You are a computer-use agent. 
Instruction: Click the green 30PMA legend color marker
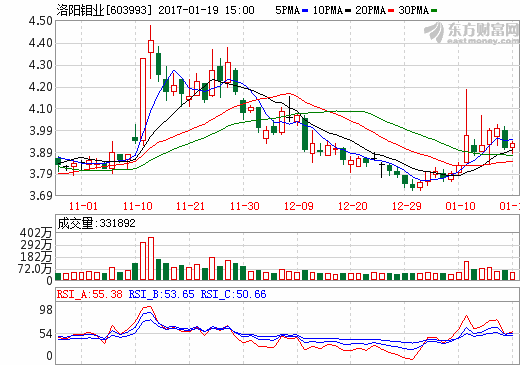pos(434,11)
